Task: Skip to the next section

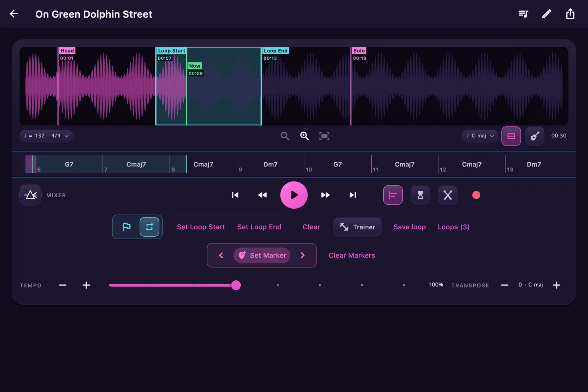Action: click(x=353, y=195)
